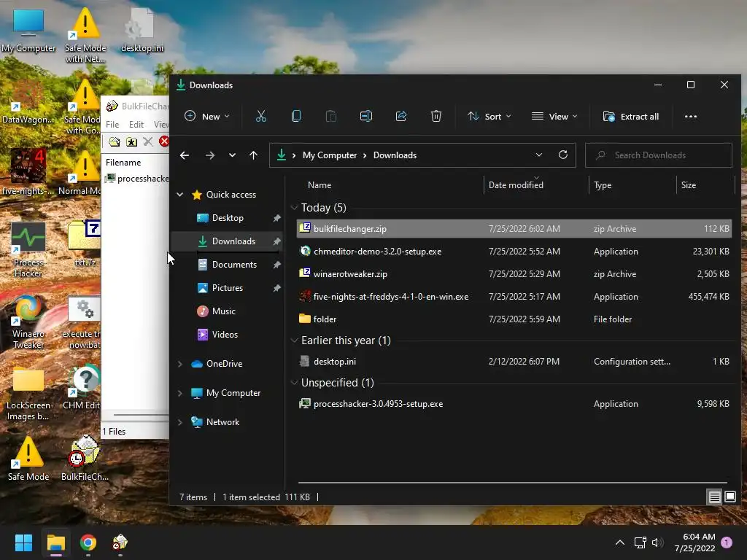This screenshot has height=560, width=747.
Task: Refresh the Downloads folder view
Action: coord(563,155)
